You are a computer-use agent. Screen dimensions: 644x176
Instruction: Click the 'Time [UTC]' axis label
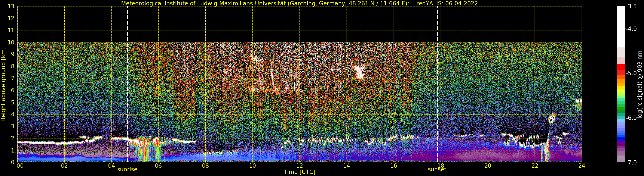299,172
